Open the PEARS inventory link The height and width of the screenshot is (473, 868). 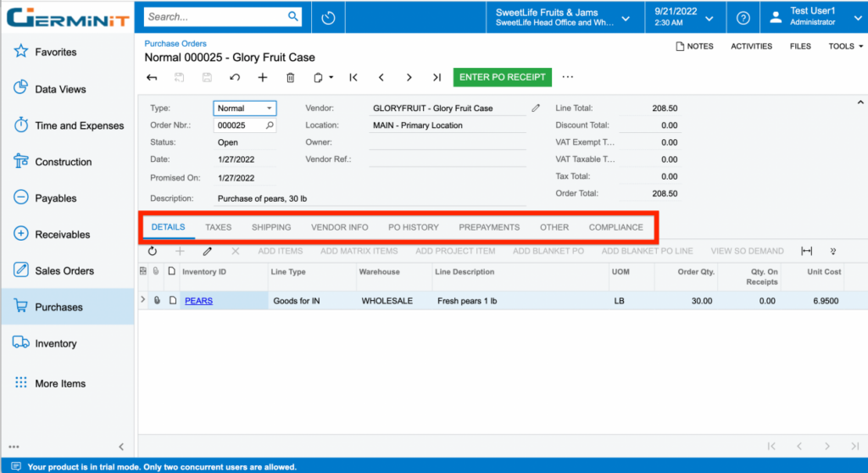point(198,301)
